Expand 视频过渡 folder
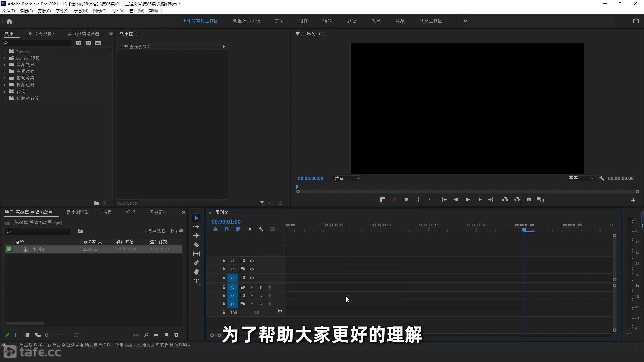The width and height of the screenshot is (644, 362). (4, 85)
